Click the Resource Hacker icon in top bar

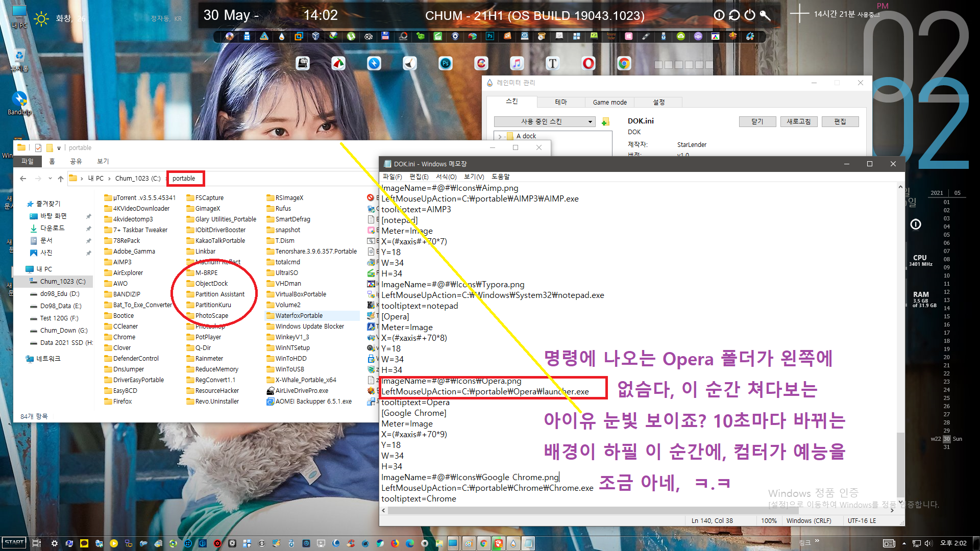[x=611, y=36]
